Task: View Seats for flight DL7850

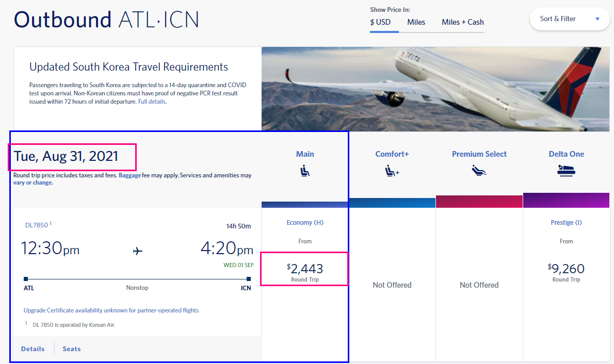Action: [x=72, y=349]
